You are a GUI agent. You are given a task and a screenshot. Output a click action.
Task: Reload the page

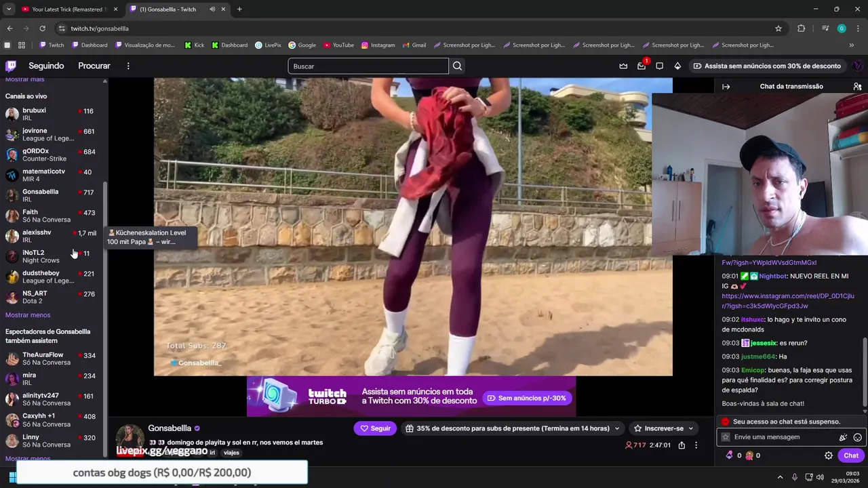point(42,28)
